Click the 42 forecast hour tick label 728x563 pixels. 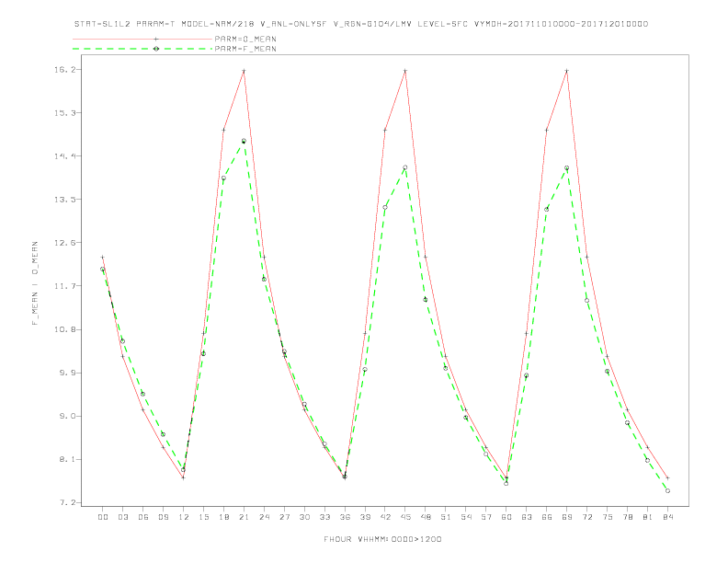click(385, 517)
